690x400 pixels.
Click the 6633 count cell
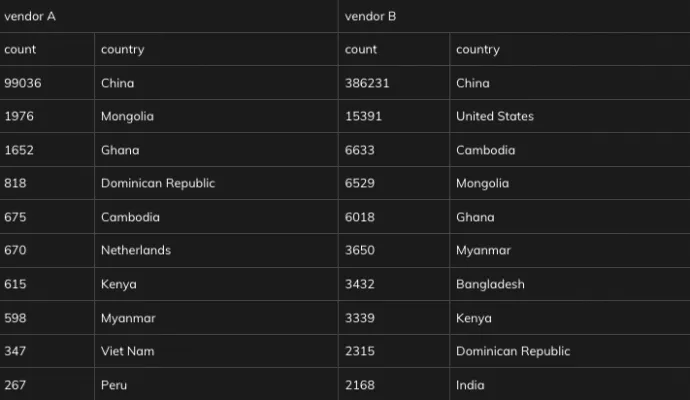[x=394, y=150]
